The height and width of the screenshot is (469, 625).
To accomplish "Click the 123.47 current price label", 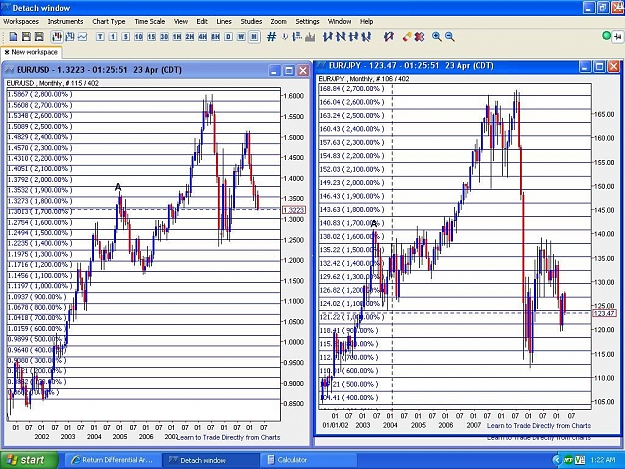I will (x=604, y=313).
